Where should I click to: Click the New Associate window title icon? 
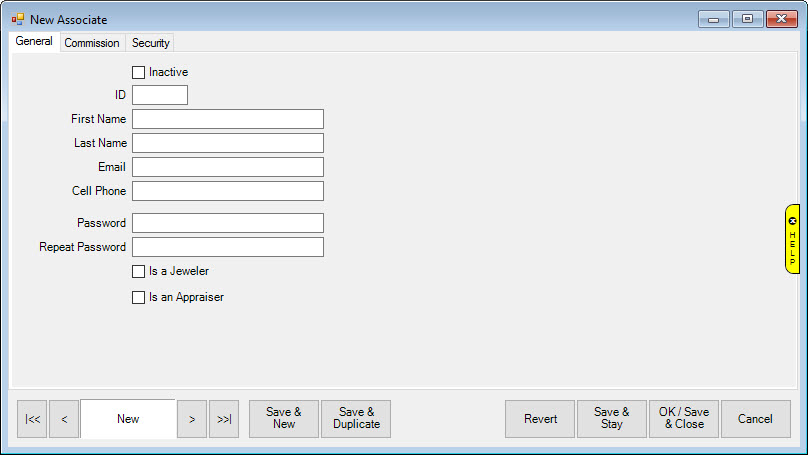click(x=17, y=19)
